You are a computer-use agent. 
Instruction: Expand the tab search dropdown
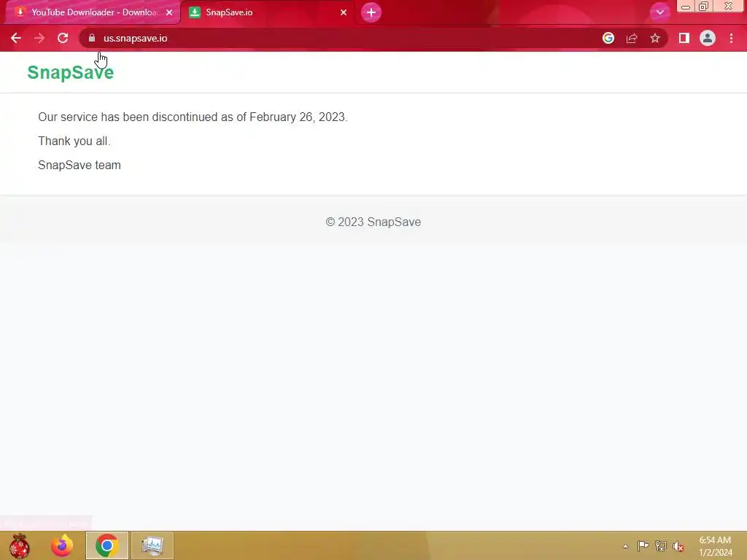tap(659, 12)
